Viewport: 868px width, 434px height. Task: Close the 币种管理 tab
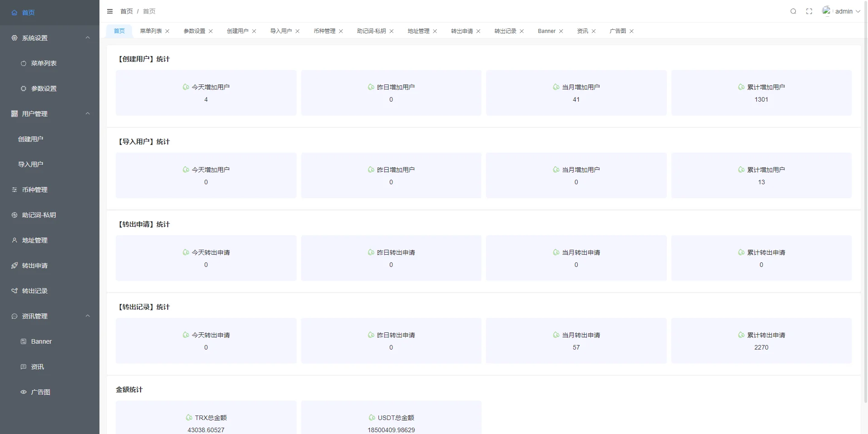pos(341,31)
